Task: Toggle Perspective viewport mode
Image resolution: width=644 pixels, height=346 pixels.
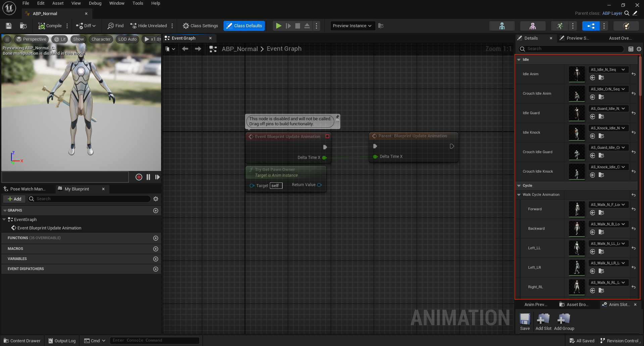Action: [x=31, y=39]
